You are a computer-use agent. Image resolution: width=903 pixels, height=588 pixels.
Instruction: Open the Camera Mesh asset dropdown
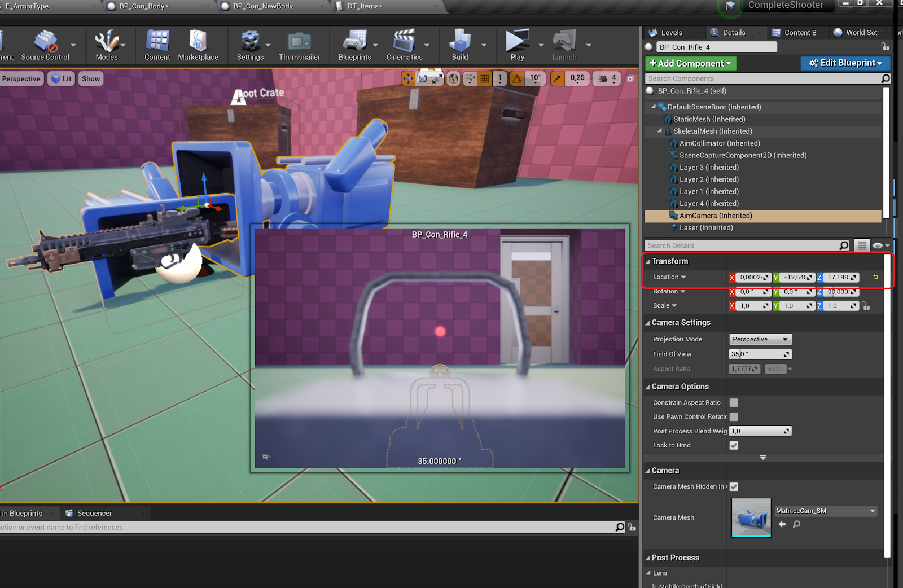[826, 511]
